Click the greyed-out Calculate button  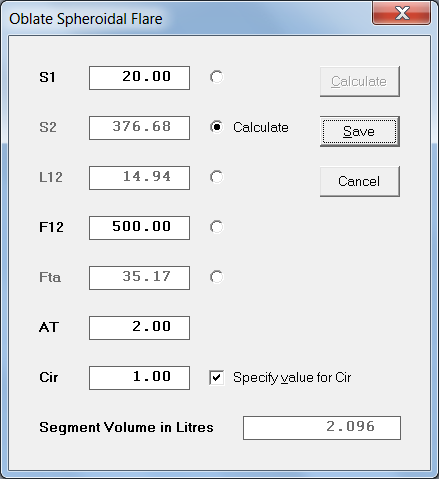(x=360, y=82)
